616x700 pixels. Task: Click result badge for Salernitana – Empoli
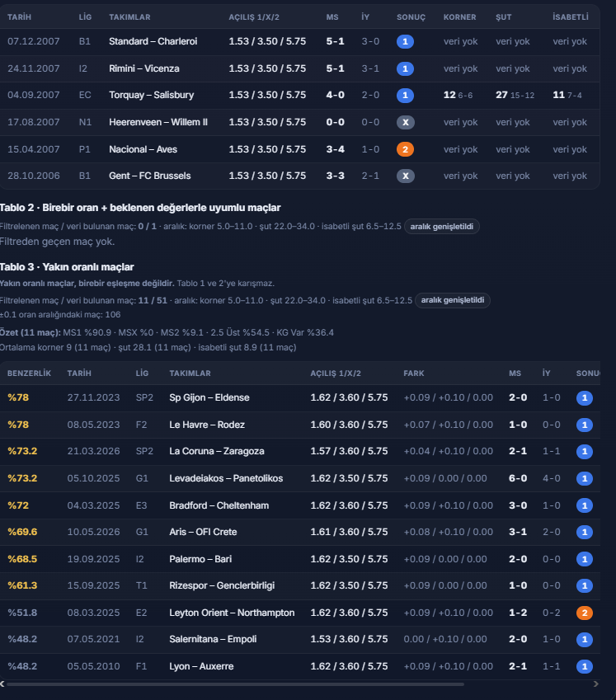pyautogui.click(x=585, y=639)
